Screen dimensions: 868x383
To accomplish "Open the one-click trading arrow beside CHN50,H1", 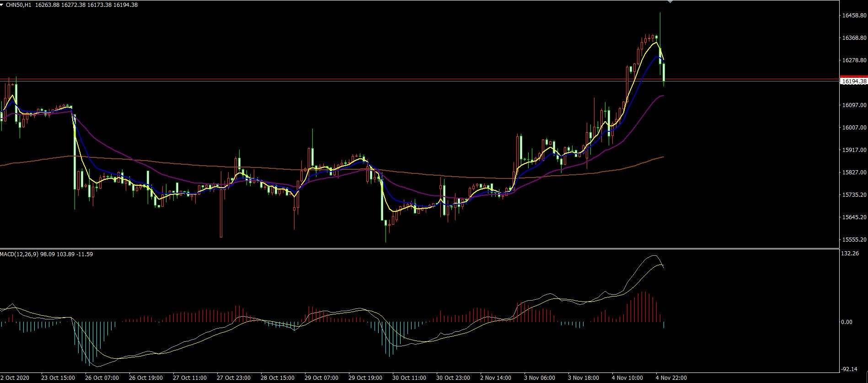I will [x=2, y=5].
